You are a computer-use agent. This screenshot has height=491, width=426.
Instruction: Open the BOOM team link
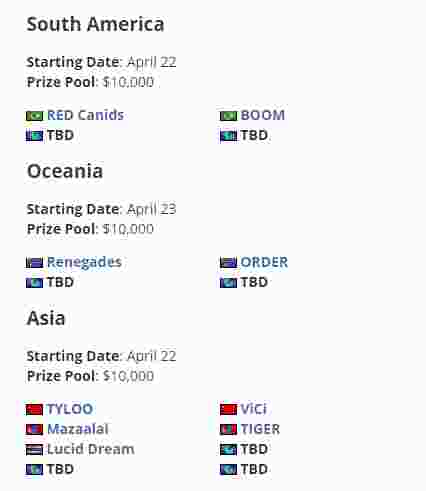click(x=263, y=115)
